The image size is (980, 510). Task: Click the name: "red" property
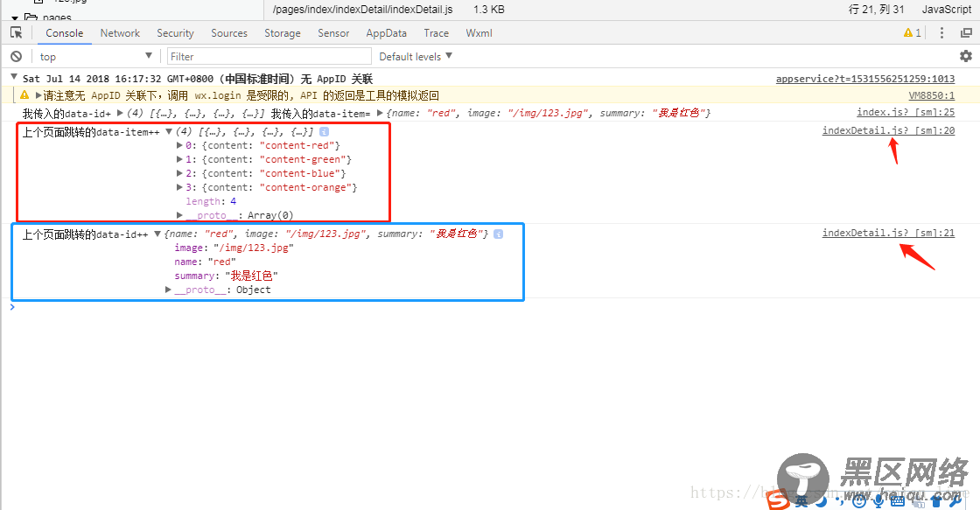click(205, 262)
